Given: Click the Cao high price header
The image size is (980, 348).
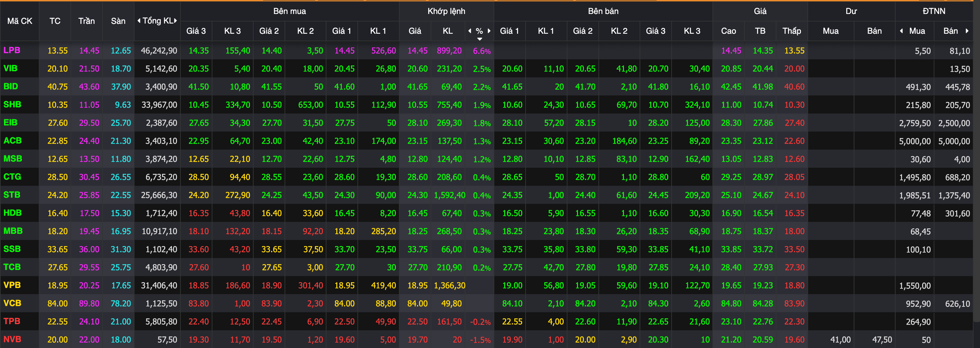Looking at the screenshot, I should (728, 31).
